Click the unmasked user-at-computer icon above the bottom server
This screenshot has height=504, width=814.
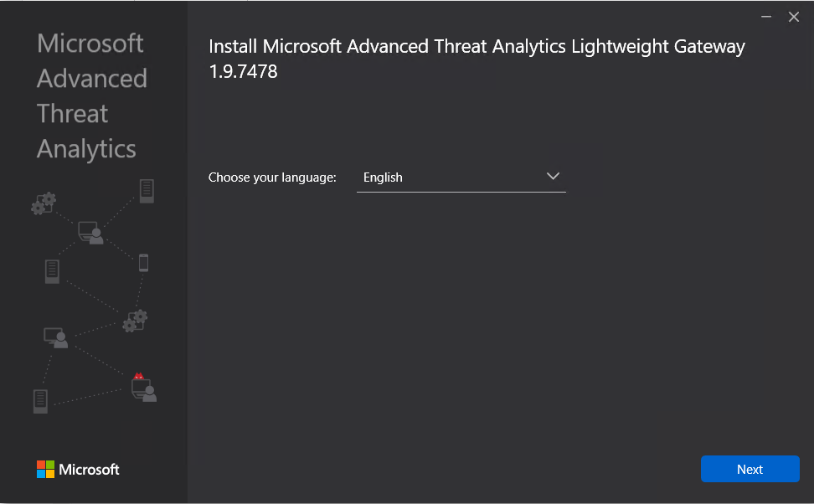(x=55, y=337)
